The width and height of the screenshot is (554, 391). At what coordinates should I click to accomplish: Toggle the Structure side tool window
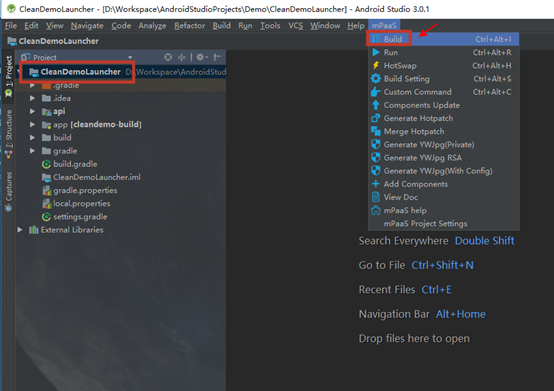8,134
